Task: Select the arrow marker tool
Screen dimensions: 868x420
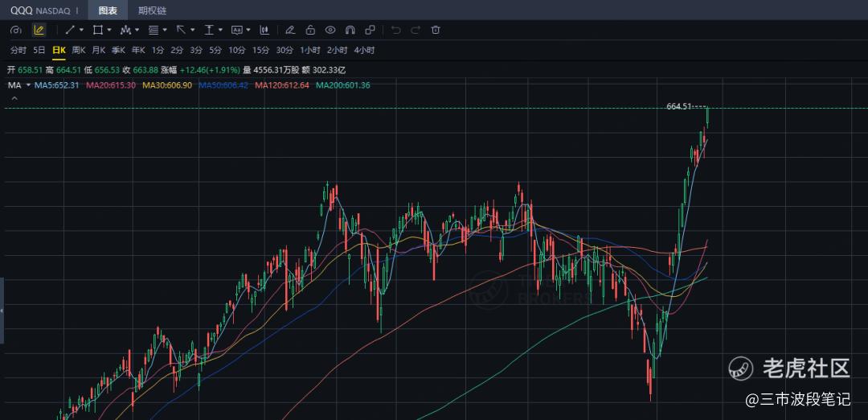Action: [181, 30]
